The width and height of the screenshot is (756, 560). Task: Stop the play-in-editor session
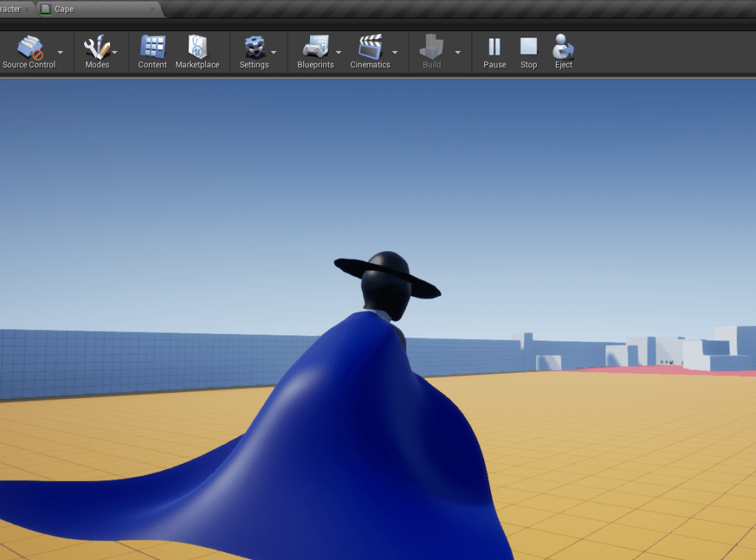click(x=529, y=48)
